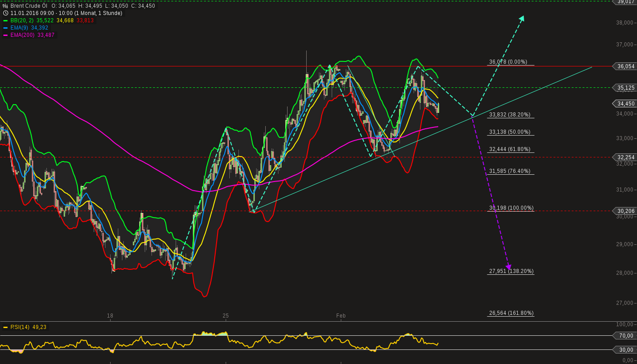Click the 30,206 price tag on the axis
The width and height of the screenshot is (637, 364).
click(626, 211)
